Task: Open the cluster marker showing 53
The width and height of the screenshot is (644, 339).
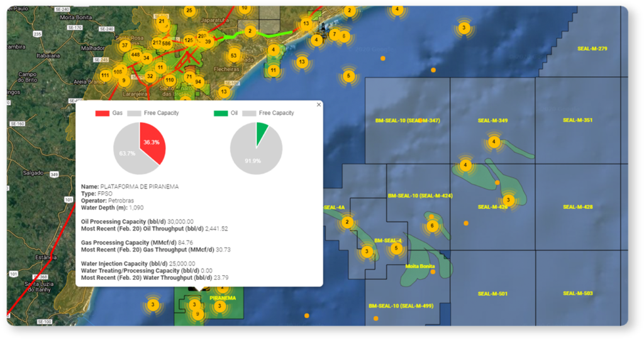Action: [x=233, y=55]
